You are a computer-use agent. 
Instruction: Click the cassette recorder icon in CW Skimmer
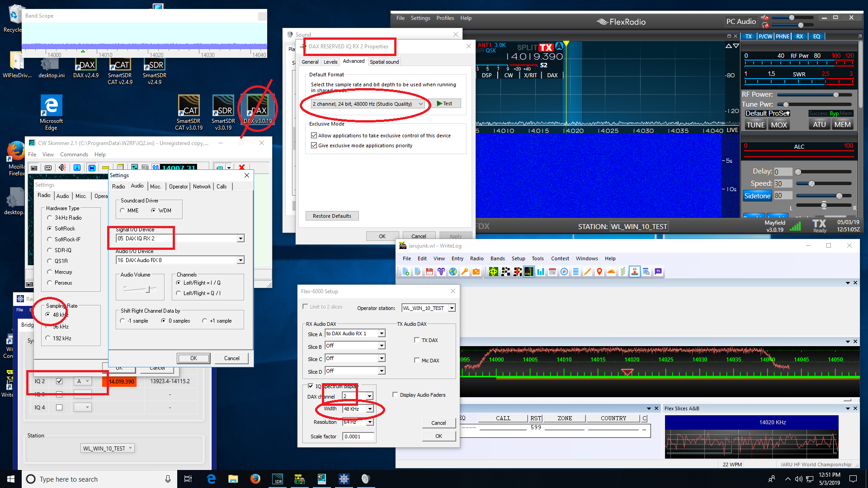pos(48,168)
